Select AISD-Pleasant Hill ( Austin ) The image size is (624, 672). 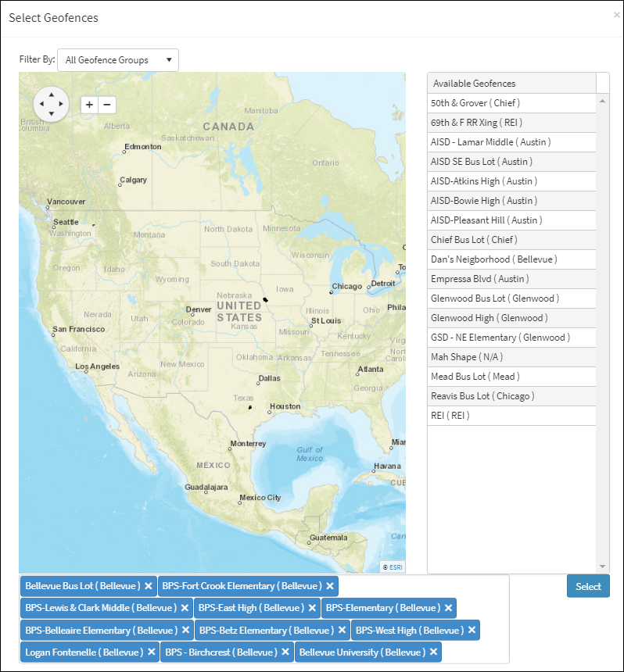click(511, 220)
